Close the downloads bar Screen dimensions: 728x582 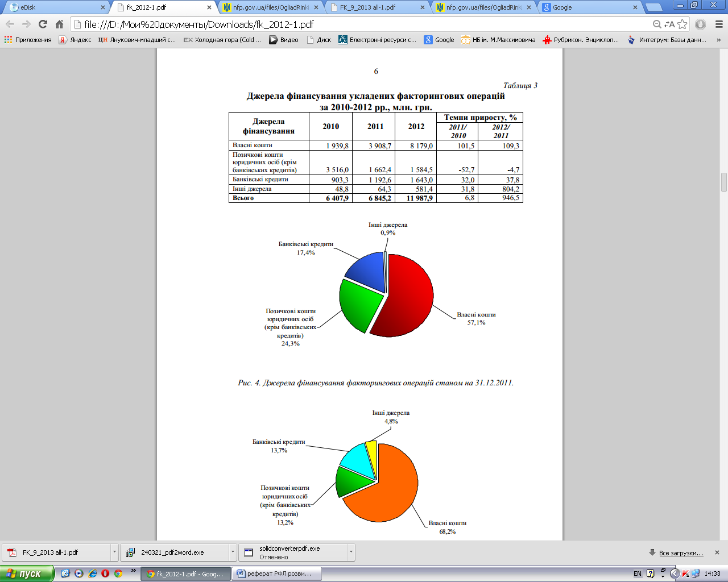(x=717, y=552)
